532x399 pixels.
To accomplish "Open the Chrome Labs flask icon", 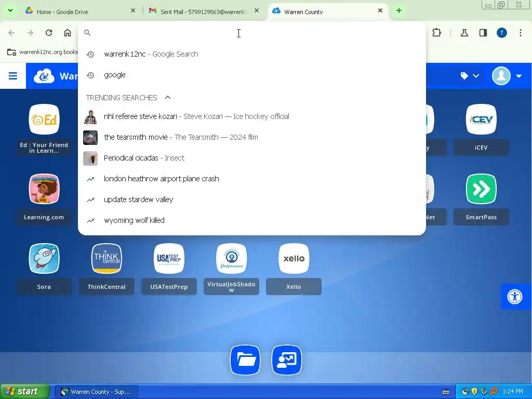I will (464, 33).
